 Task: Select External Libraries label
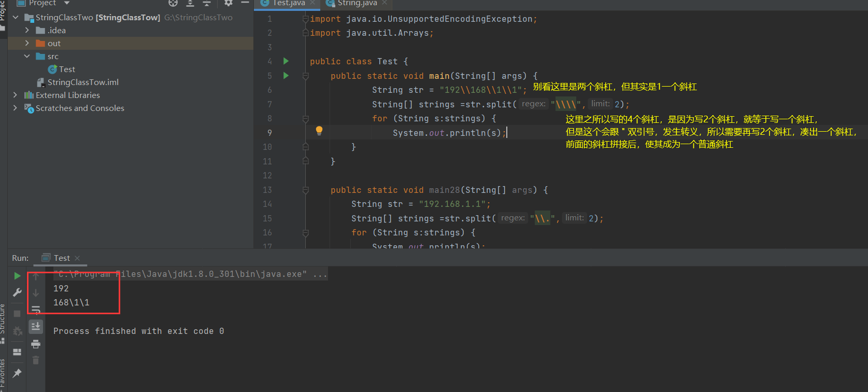tap(68, 95)
